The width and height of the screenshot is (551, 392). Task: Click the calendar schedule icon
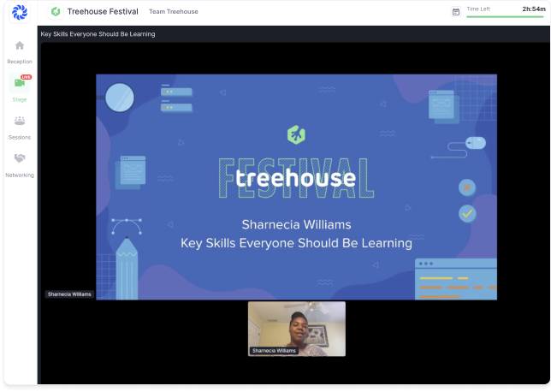(456, 12)
